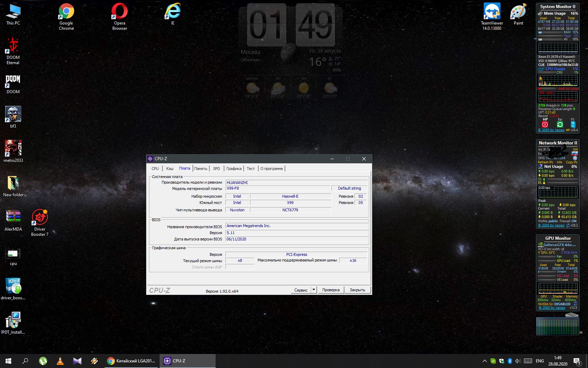Click the CPU-Z taskbar button

[x=188, y=361]
